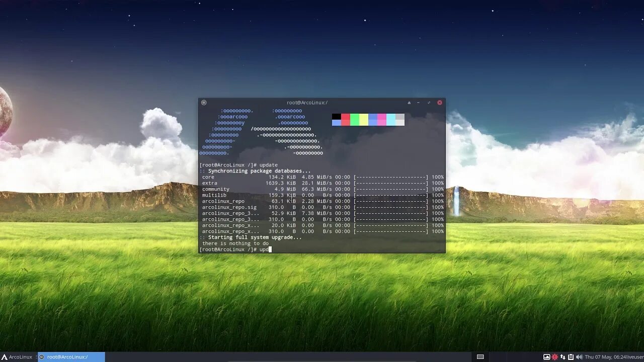The width and height of the screenshot is (644, 362).
Task: Click the '[root@ArcoLinux /]# update' command line
Action: [238, 165]
